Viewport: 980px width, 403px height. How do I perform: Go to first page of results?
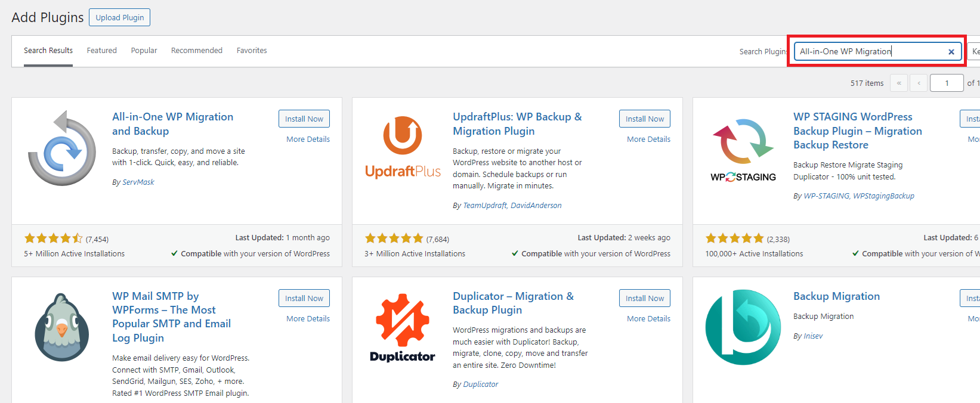(899, 83)
